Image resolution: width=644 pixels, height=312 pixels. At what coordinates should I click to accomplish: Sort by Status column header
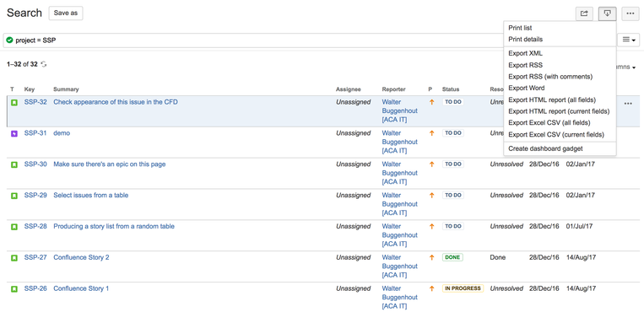pyautogui.click(x=451, y=89)
